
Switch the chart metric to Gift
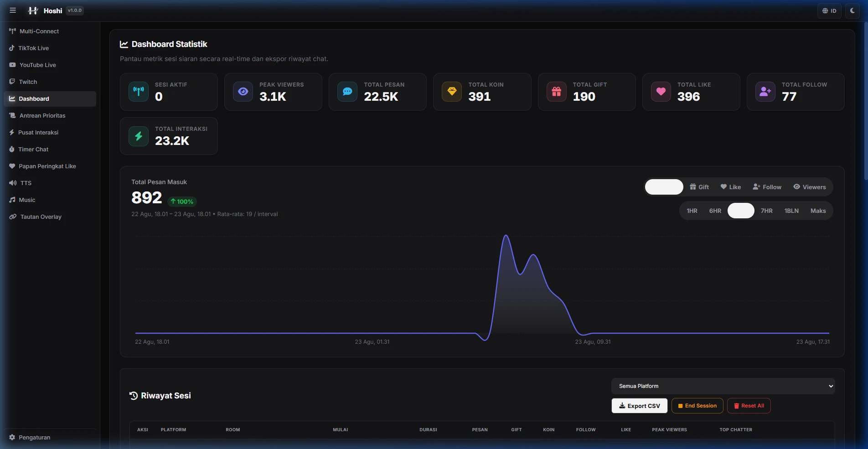(x=699, y=187)
